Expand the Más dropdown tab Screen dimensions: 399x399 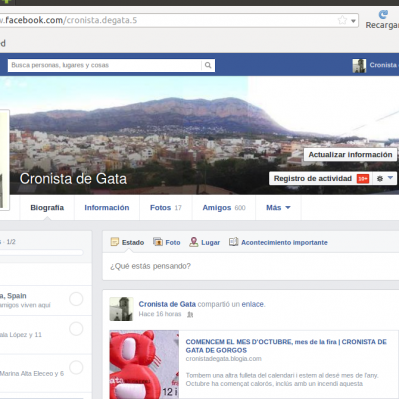[278, 208]
